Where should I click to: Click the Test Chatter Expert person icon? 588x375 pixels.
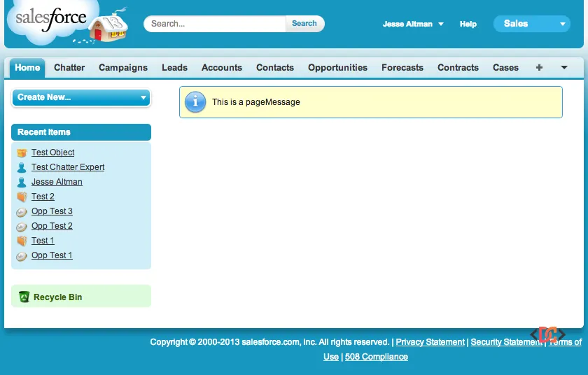pos(22,167)
